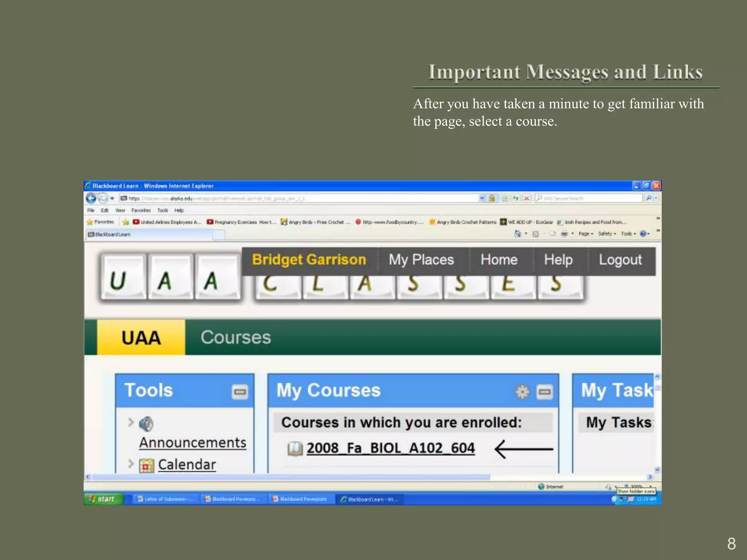
Task: Click the Print icon
Action: point(564,234)
